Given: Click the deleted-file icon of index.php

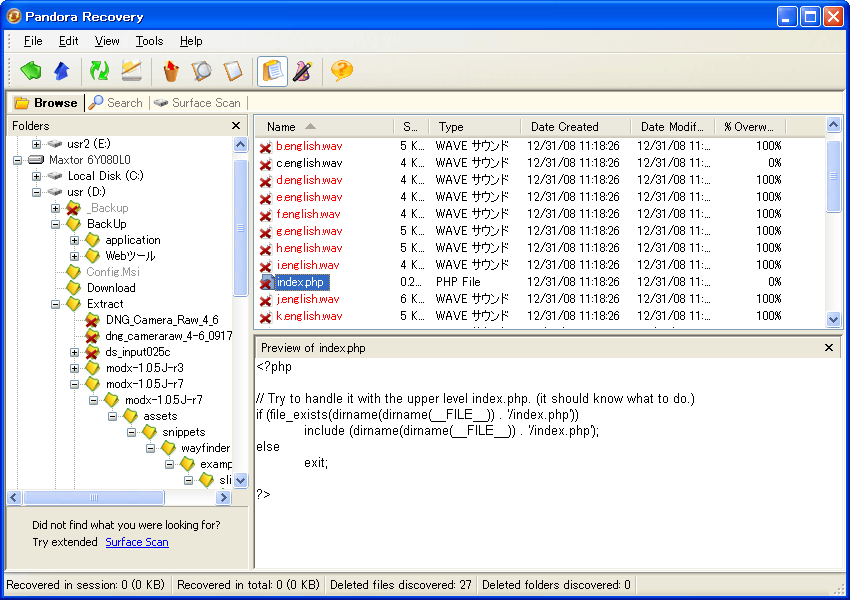Looking at the screenshot, I should click(266, 282).
